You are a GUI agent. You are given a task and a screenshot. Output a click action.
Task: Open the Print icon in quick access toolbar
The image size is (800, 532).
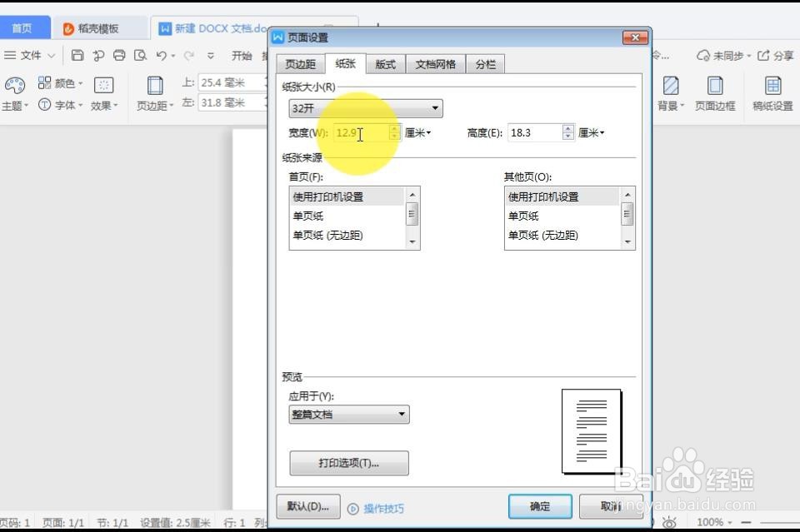118,55
